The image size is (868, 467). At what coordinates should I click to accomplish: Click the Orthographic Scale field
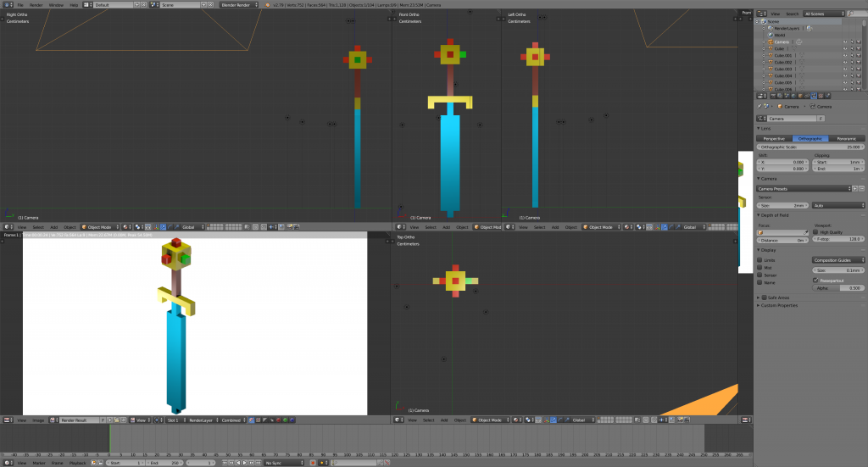coord(810,147)
